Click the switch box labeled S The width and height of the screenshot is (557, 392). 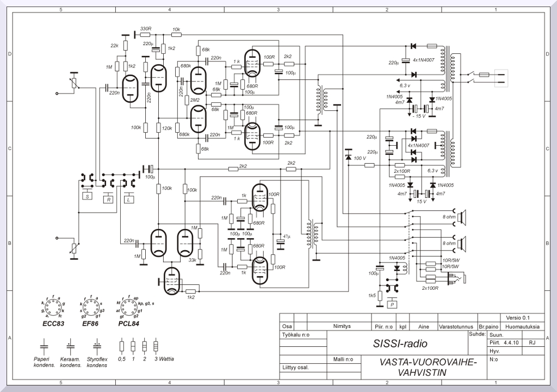pyautogui.click(x=87, y=196)
